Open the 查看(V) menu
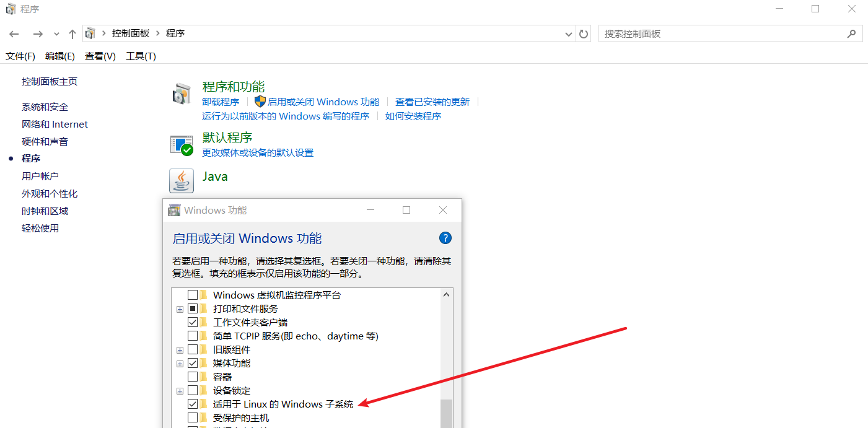The image size is (868, 428). pyautogui.click(x=100, y=56)
